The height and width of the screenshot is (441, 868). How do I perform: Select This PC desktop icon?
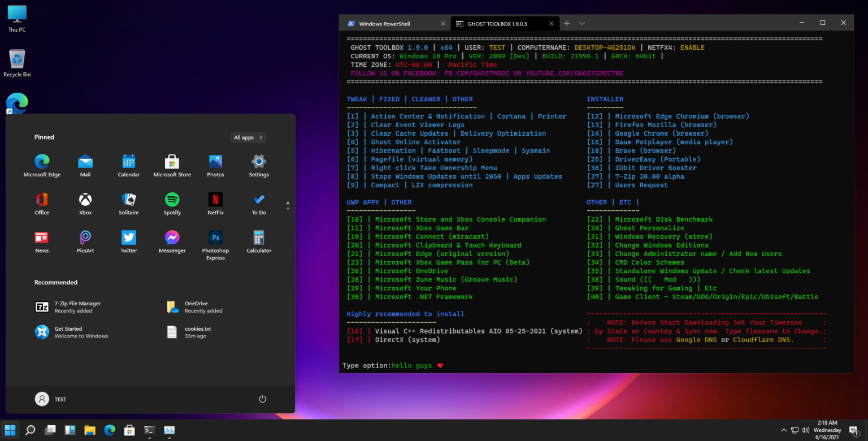[x=17, y=19]
